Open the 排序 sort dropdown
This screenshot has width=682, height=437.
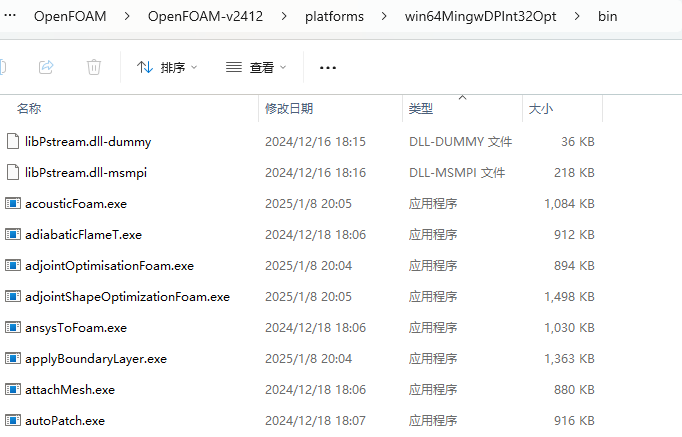click(167, 67)
